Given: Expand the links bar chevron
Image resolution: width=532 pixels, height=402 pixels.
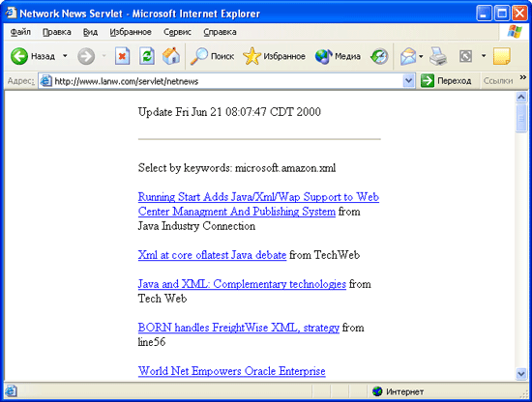Looking at the screenshot, I should click(x=523, y=77).
